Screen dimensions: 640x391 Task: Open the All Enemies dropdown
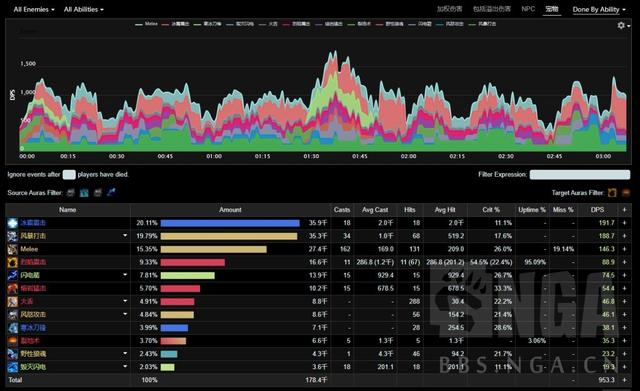coord(34,9)
